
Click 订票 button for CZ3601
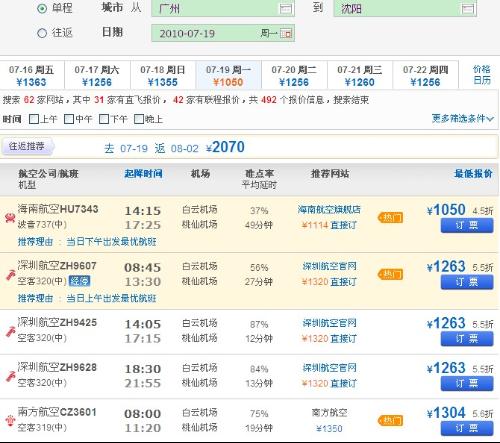467,428
